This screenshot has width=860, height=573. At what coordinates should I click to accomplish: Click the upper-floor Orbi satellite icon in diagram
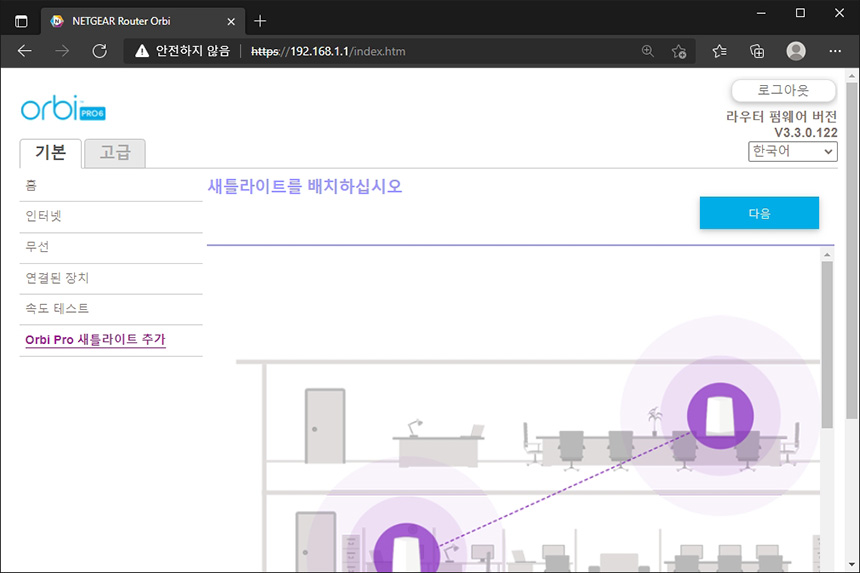[x=720, y=416]
